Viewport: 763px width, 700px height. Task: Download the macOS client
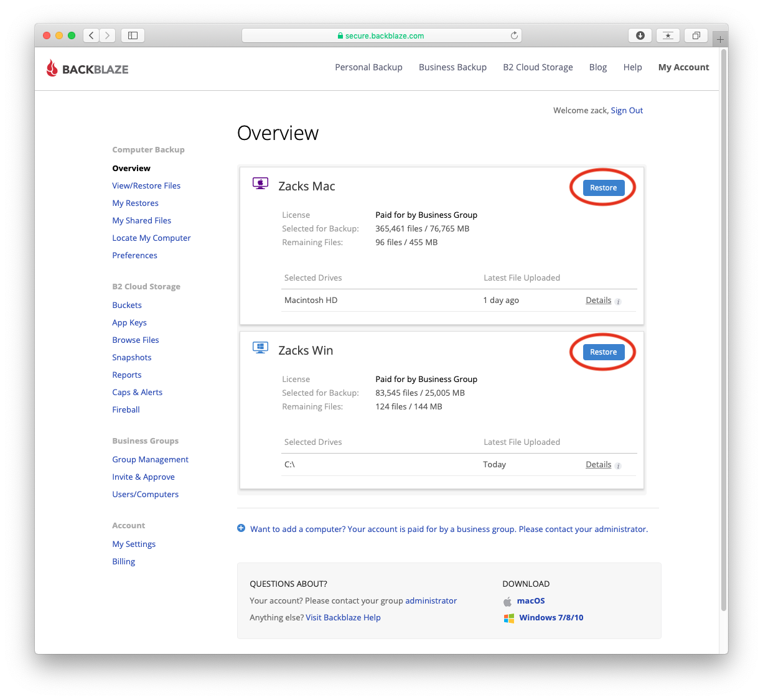pos(531,600)
